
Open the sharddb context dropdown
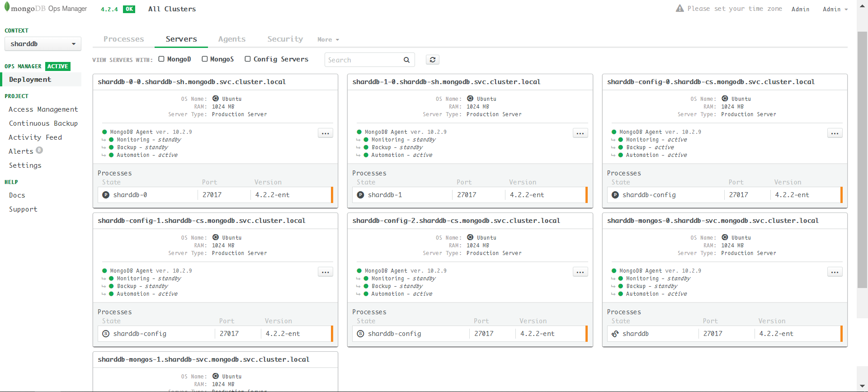click(43, 44)
